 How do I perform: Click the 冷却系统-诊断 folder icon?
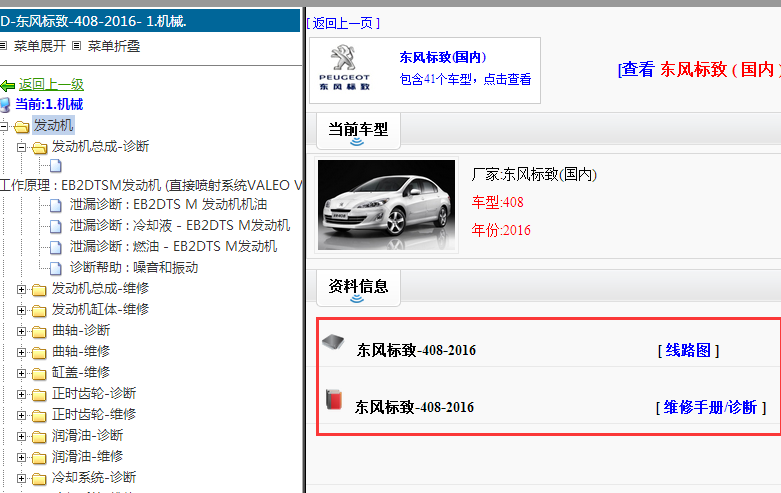pos(39,479)
